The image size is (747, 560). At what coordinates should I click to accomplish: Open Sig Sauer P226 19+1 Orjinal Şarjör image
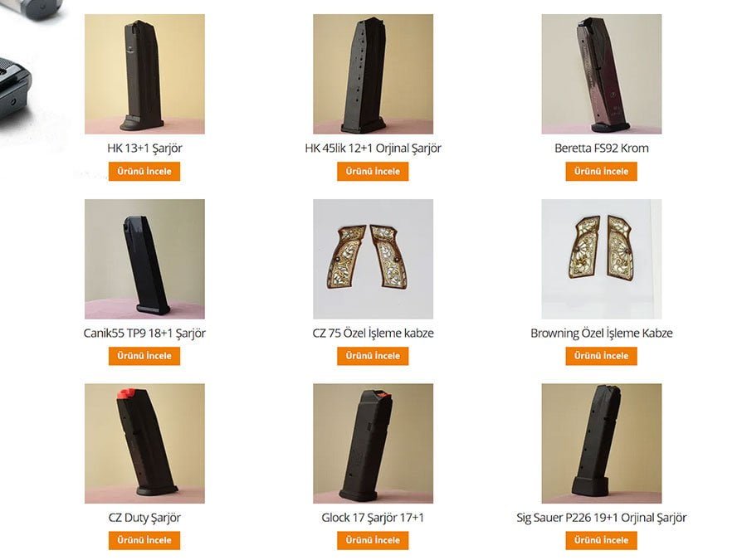[602, 443]
